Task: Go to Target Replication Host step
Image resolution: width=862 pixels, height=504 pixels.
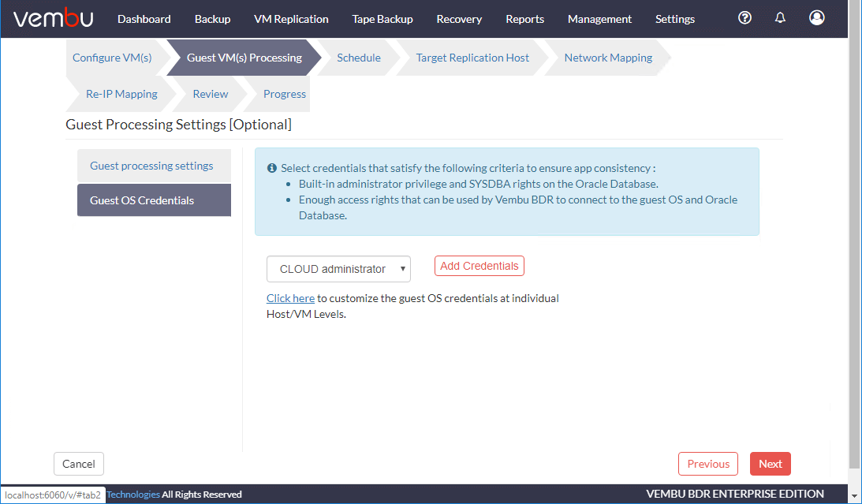Action: [x=472, y=58]
